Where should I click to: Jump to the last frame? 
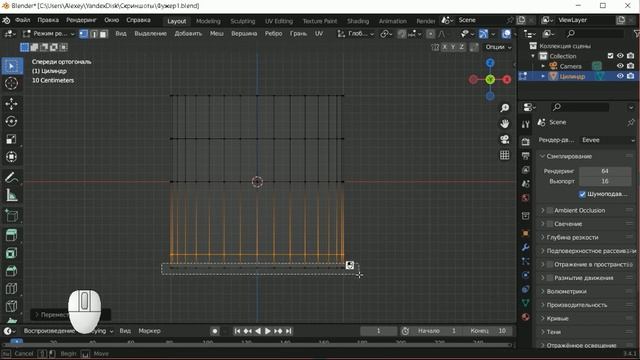pos(289,331)
